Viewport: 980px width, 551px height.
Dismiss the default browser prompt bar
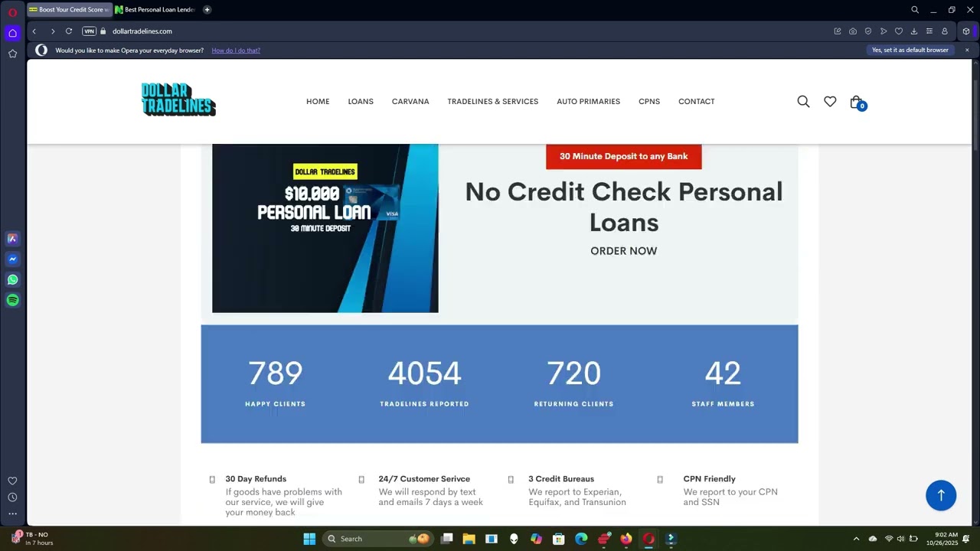(967, 50)
